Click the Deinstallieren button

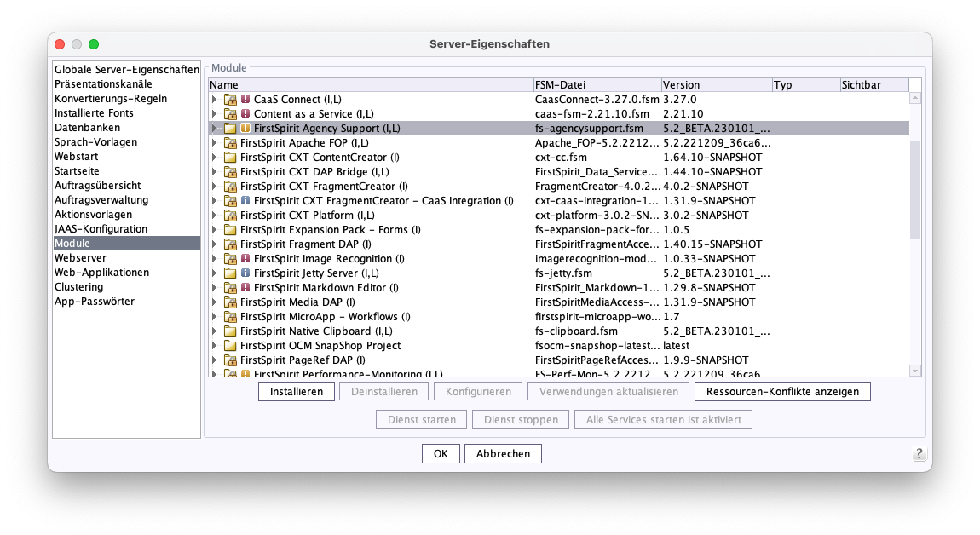click(x=383, y=391)
